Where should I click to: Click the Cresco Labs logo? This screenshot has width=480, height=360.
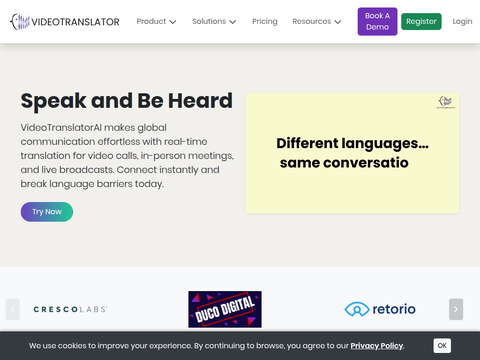(70, 309)
